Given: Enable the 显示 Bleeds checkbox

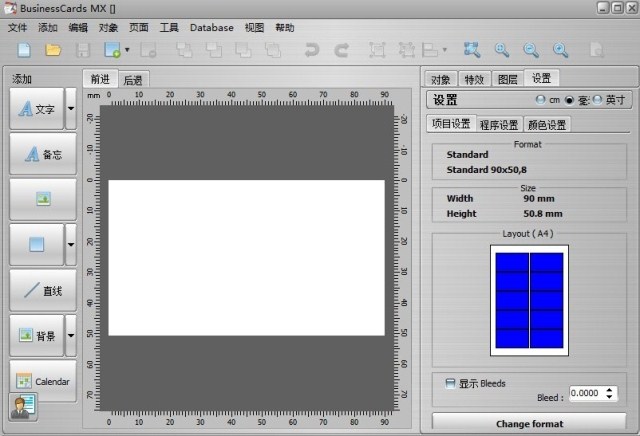Looking at the screenshot, I should pos(450,383).
